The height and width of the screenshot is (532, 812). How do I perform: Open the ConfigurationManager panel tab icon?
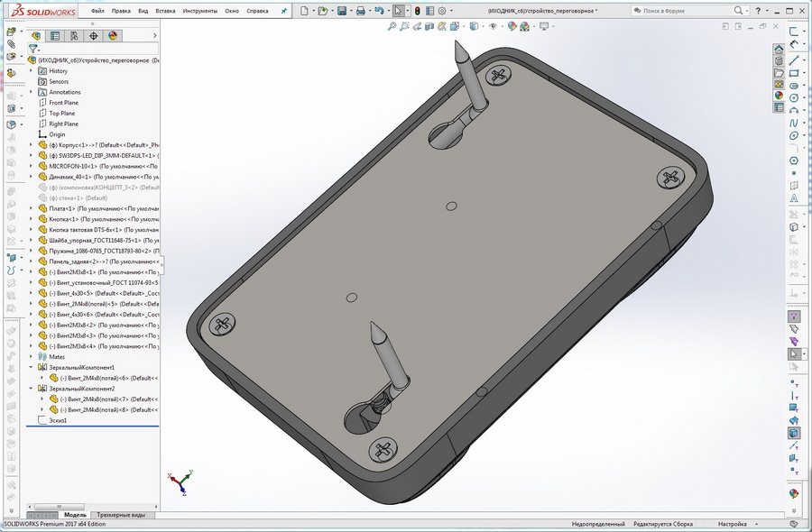click(x=74, y=36)
